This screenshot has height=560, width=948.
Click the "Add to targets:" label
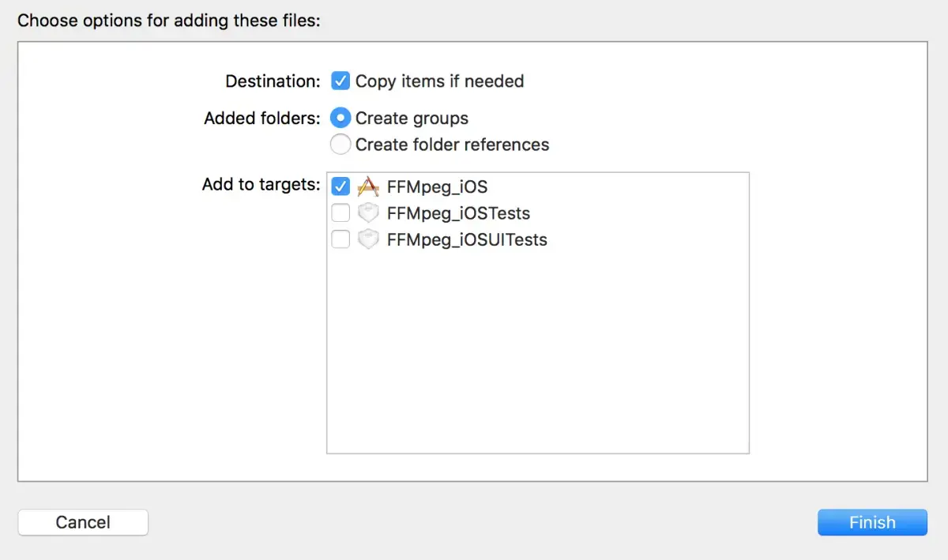tap(261, 184)
